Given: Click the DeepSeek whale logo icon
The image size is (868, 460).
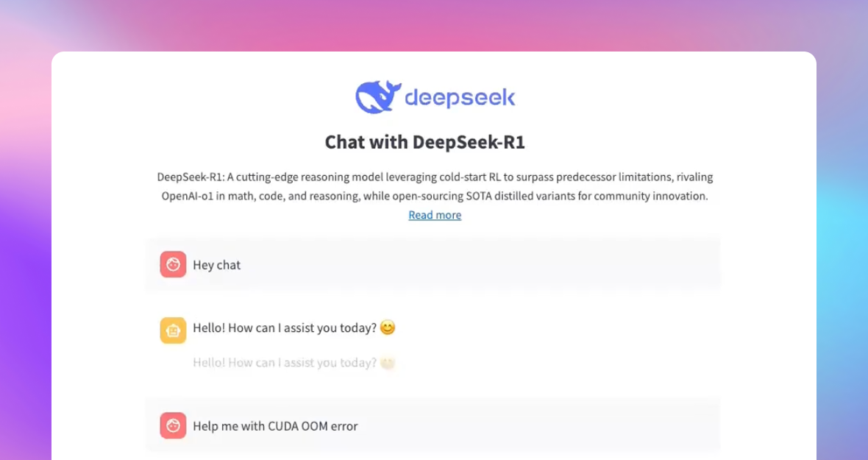Looking at the screenshot, I should pos(378,97).
